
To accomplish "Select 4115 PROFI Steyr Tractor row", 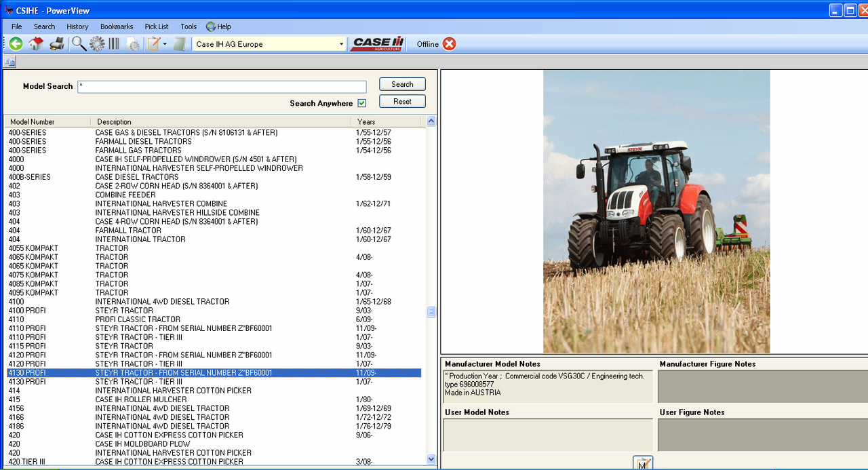I will click(x=213, y=346).
